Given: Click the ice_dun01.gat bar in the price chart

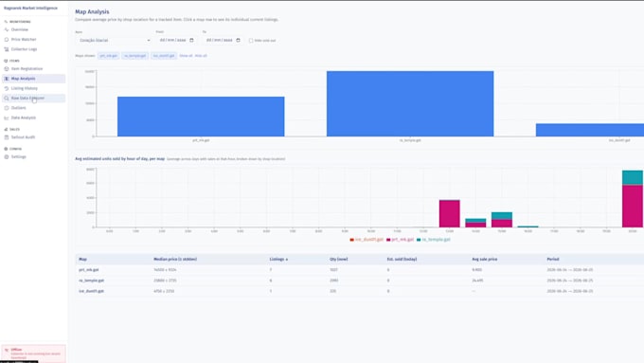Looking at the screenshot, I should 590,130.
